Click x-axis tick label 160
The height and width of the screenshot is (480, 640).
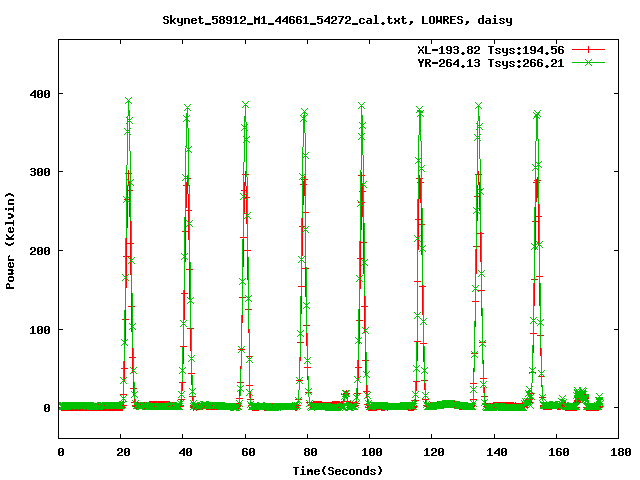point(558,452)
